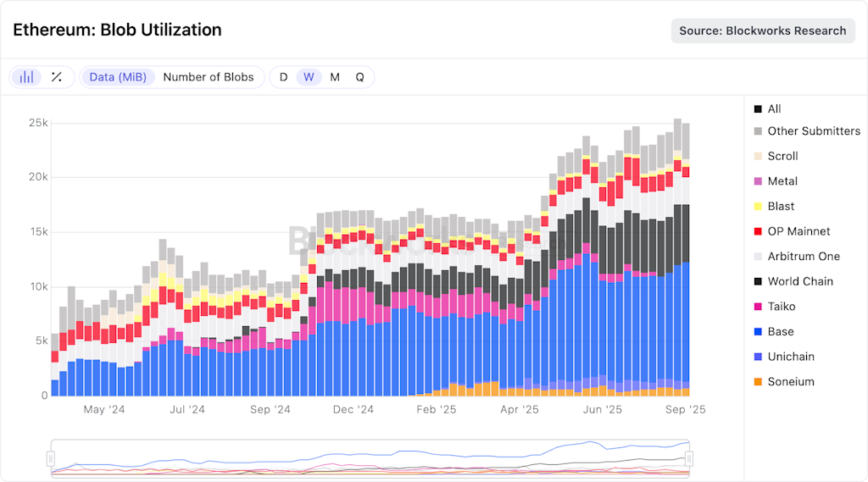
Task: Select the quarterly Q interval
Action: point(359,77)
